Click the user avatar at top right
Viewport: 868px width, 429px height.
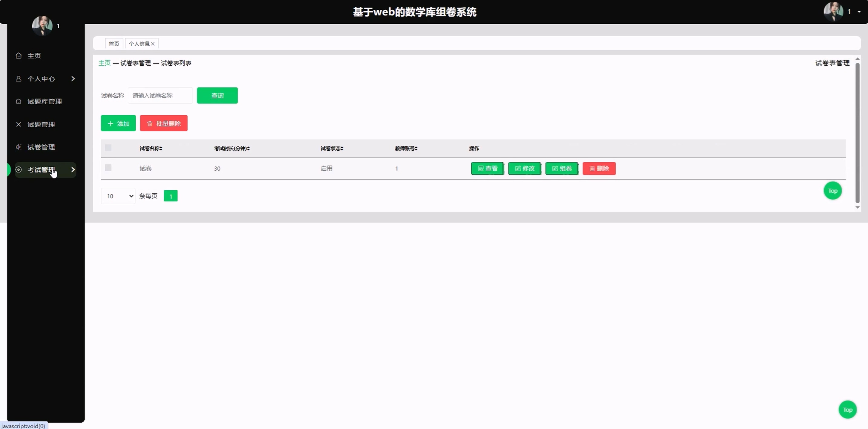[833, 11]
